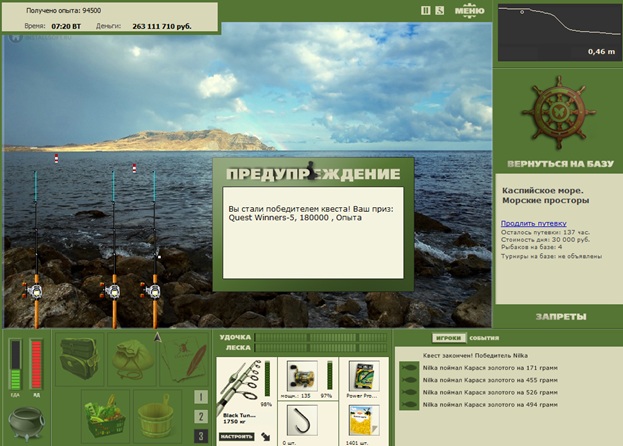Select the hook equipment slot
This screenshot has width=623, height=446.
pos(302,421)
